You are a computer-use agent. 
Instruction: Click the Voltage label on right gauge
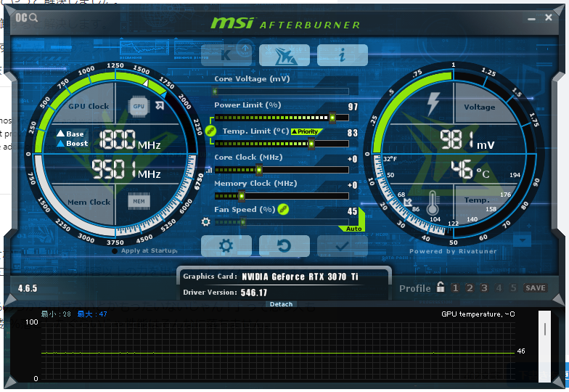(x=479, y=107)
